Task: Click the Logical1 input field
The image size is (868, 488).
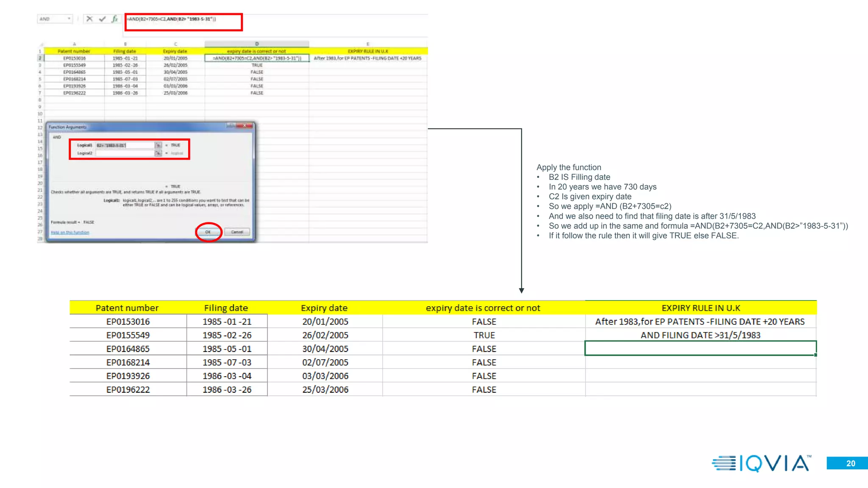Action: tap(125, 145)
